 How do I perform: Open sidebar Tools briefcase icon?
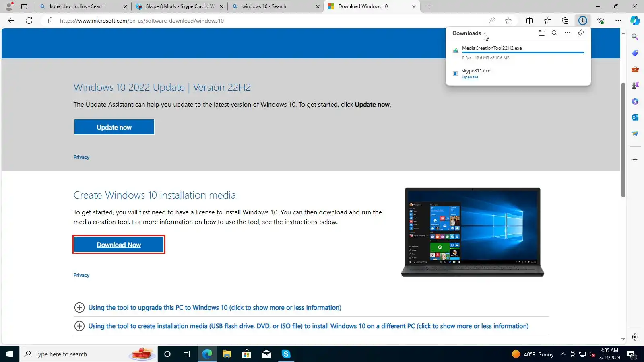point(635,69)
